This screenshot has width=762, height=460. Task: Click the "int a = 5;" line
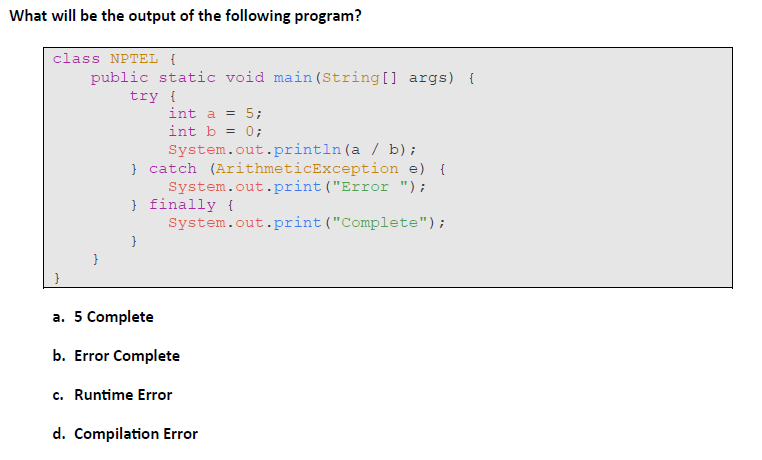point(215,114)
